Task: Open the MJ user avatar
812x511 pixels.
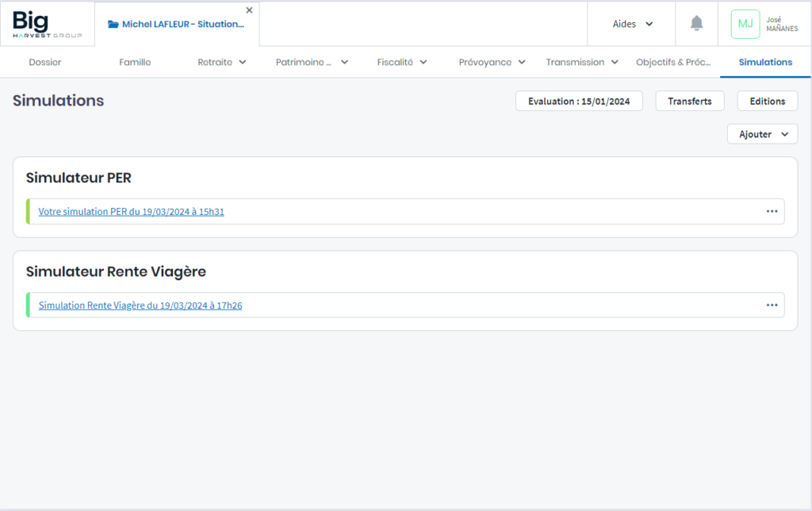Action: tap(745, 24)
